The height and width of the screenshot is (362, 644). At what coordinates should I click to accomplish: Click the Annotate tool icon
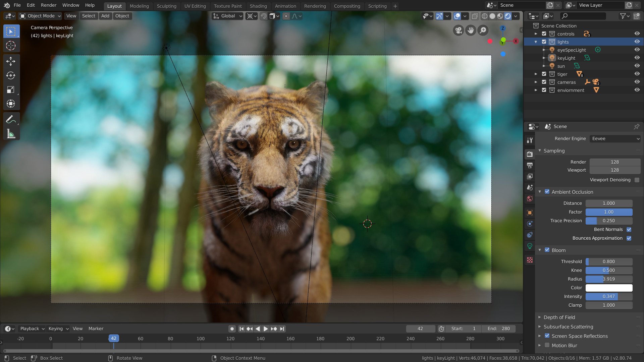[11, 119]
